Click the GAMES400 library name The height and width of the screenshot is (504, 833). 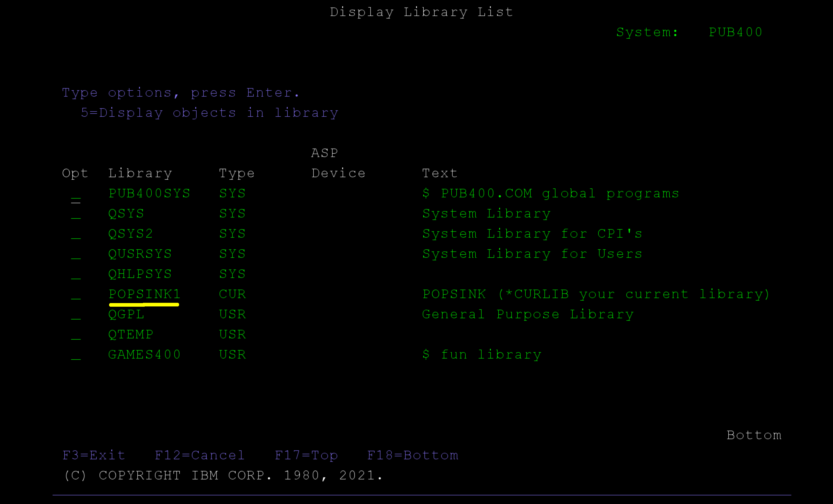(x=144, y=355)
